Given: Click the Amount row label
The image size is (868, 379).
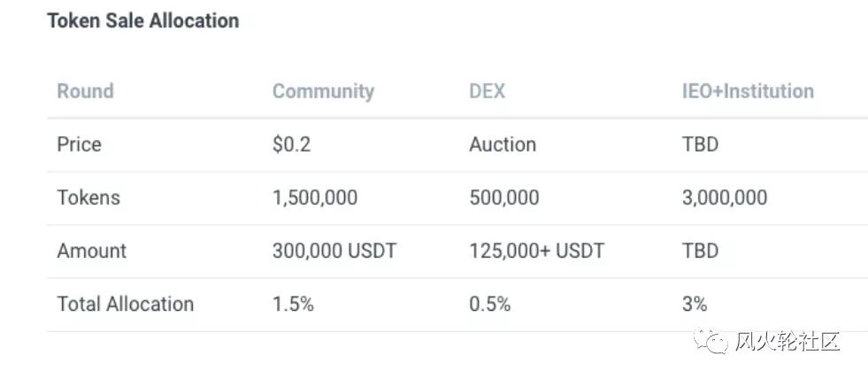Looking at the screenshot, I should click(x=91, y=251).
